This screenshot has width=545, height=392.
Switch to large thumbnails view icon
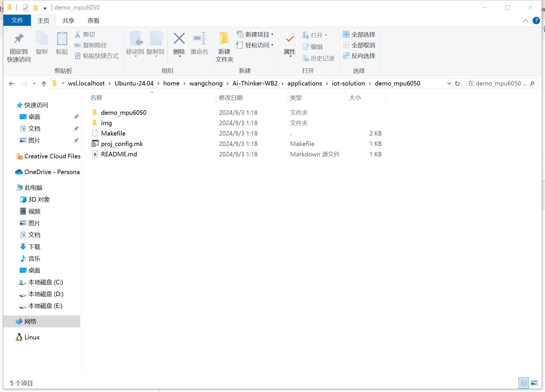[534, 383]
